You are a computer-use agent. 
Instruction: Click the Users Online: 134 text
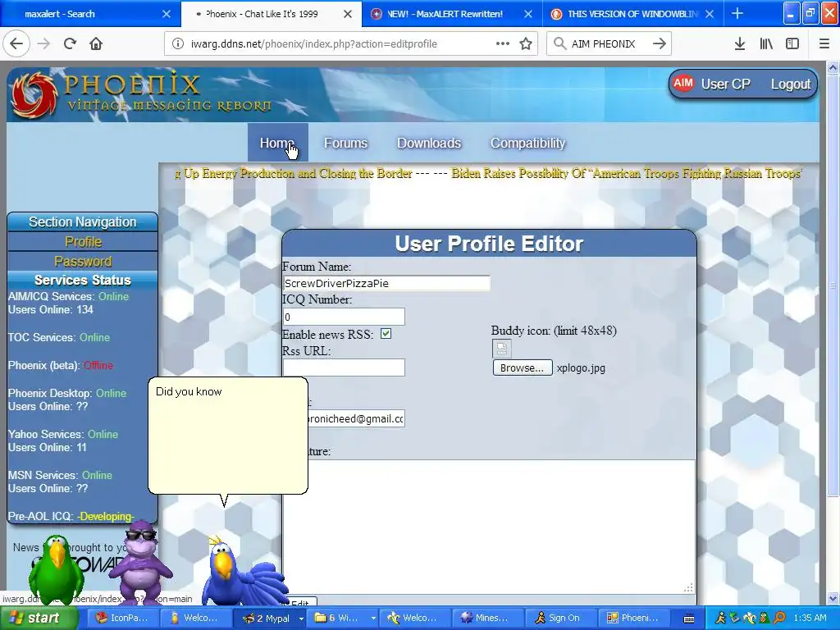50,309
